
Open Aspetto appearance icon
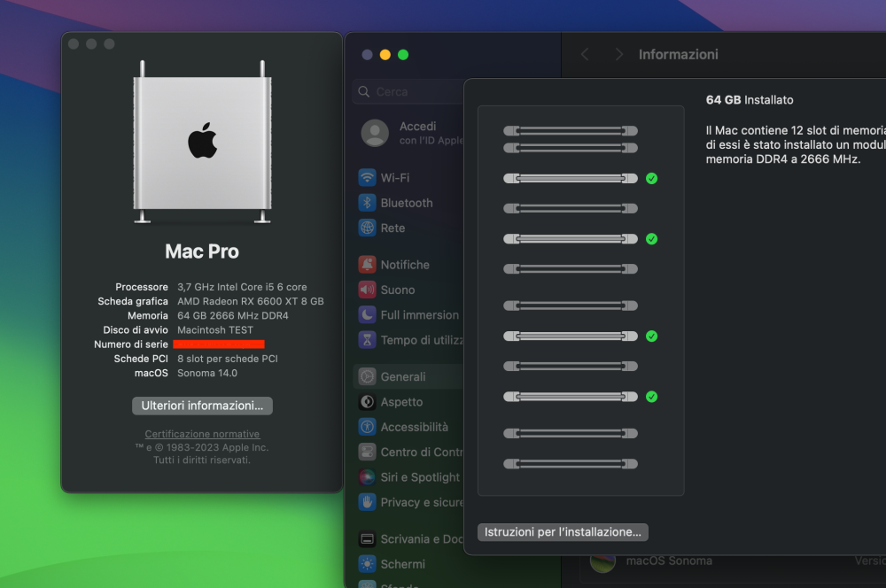(368, 402)
